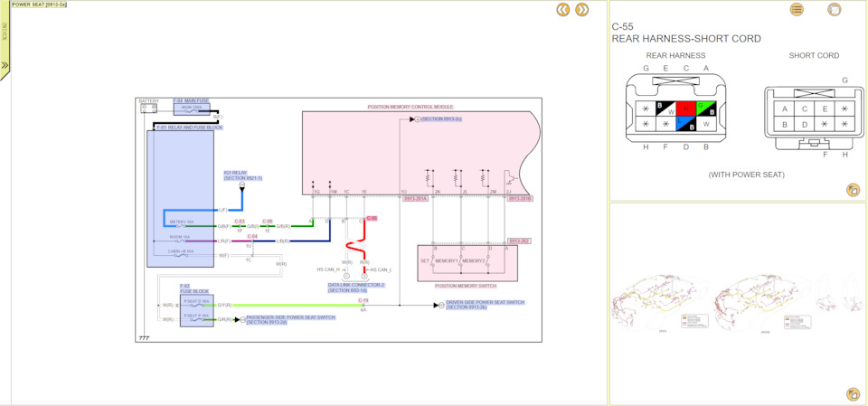Click the POWER SEAT [0913-2a] title

39,4
